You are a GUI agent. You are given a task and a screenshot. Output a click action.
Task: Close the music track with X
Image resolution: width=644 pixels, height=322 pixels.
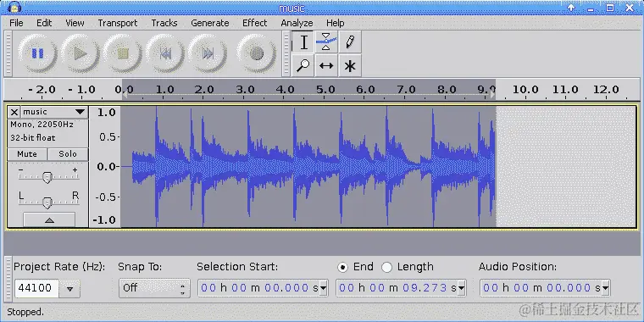click(14, 112)
